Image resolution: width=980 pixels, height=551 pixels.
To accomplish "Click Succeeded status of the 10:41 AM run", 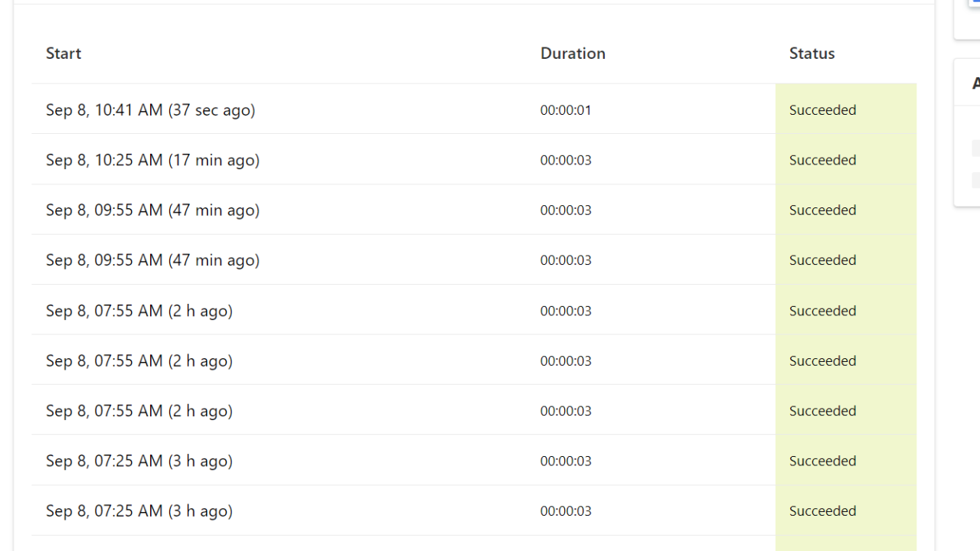I will [822, 110].
